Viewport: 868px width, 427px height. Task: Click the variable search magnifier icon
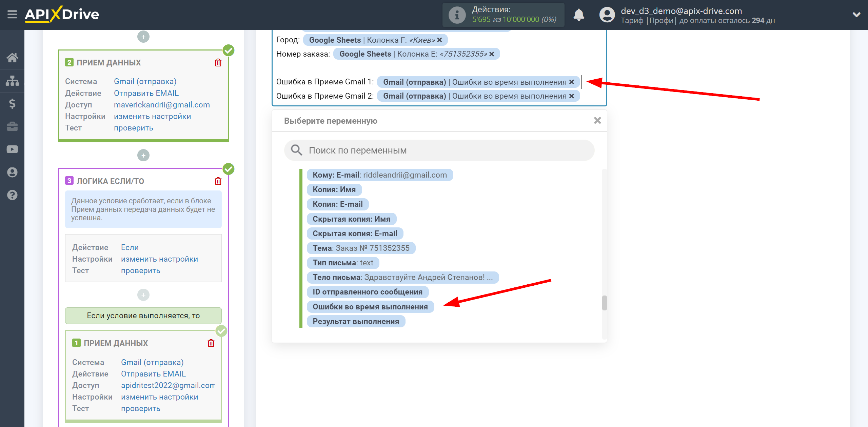(x=296, y=150)
